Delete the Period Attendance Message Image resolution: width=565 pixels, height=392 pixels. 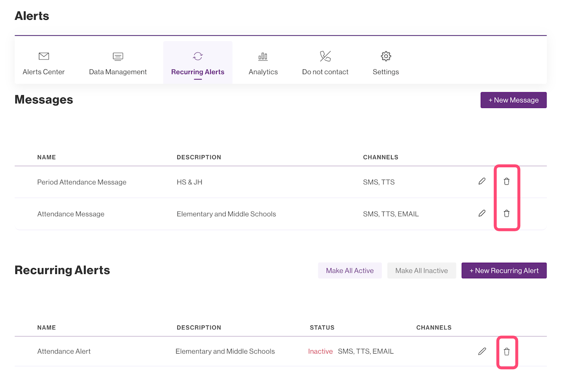[507, 181]
